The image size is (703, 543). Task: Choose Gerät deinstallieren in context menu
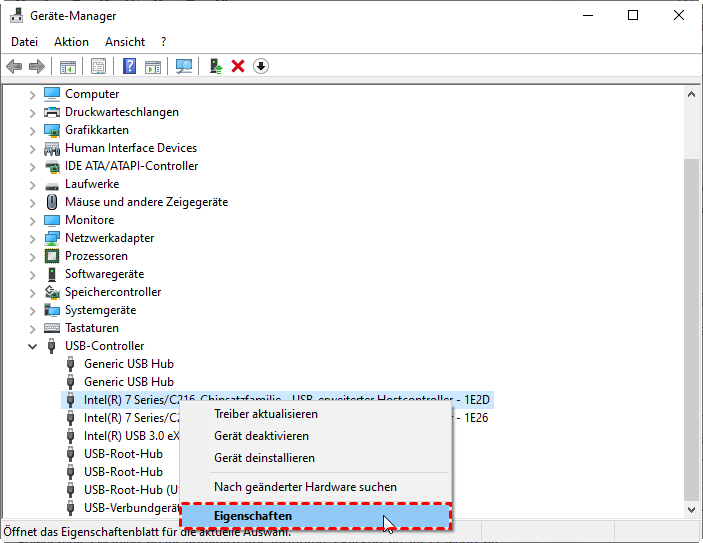click(x=316, y=458)
